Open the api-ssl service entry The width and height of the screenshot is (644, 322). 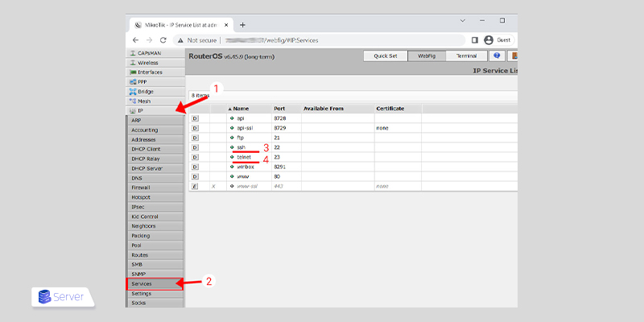(245, 128)
